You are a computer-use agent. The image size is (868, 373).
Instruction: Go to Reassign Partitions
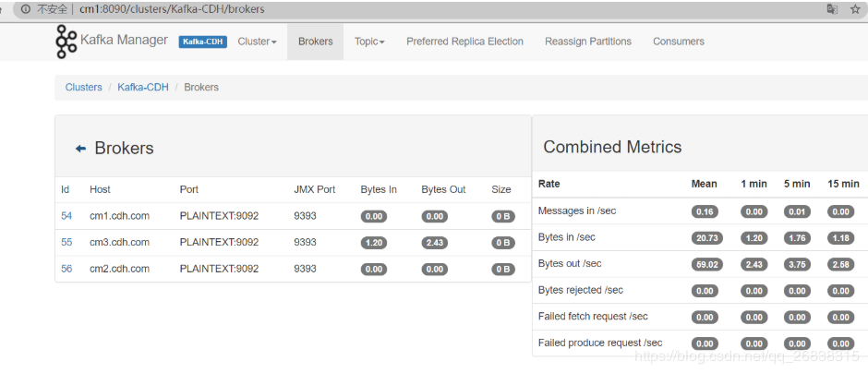(588, 42)
